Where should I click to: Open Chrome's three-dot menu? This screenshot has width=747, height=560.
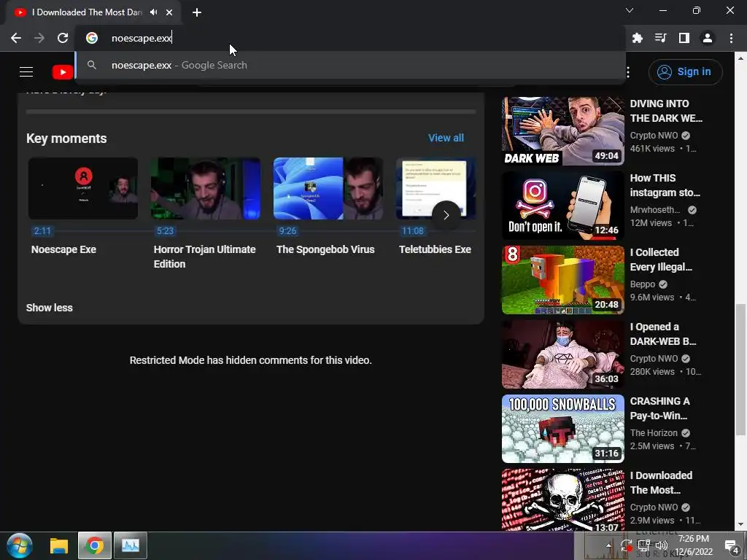(x=731, y=38)
